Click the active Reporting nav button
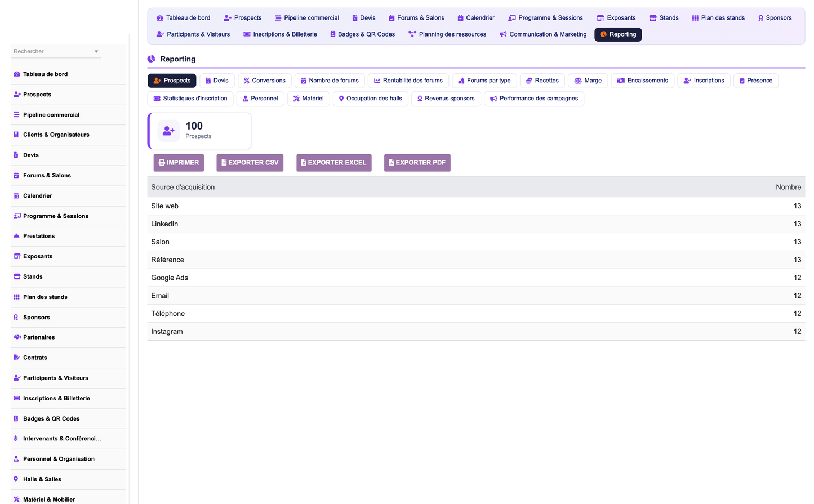The image size is (814, 504). click(618, 34)
